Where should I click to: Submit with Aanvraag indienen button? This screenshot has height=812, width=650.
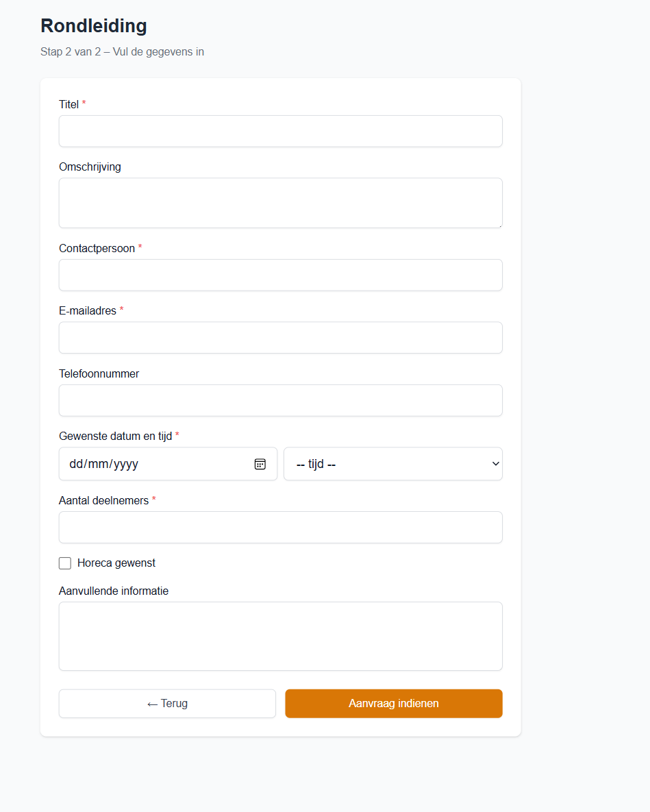(x=394, y=704)
